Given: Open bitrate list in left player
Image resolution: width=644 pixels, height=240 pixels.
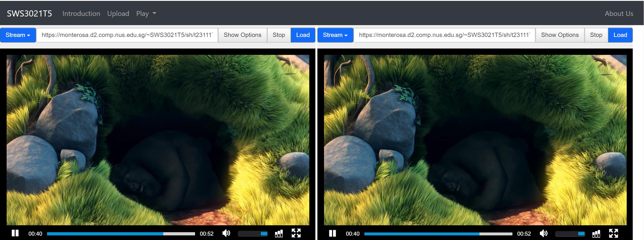Looking at the screenshot, I should (279, 233).
